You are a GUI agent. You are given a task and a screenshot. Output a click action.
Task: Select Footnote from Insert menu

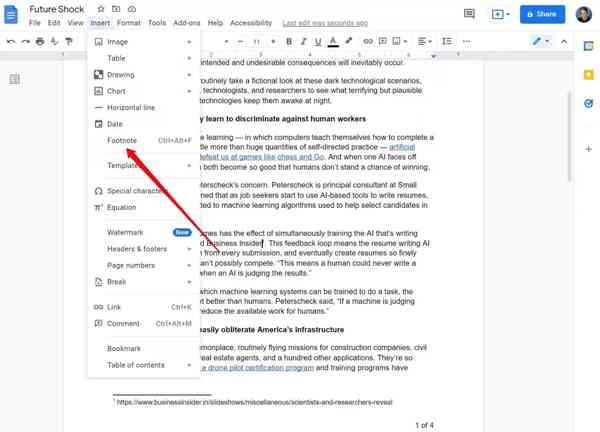(x=122, y=141)
